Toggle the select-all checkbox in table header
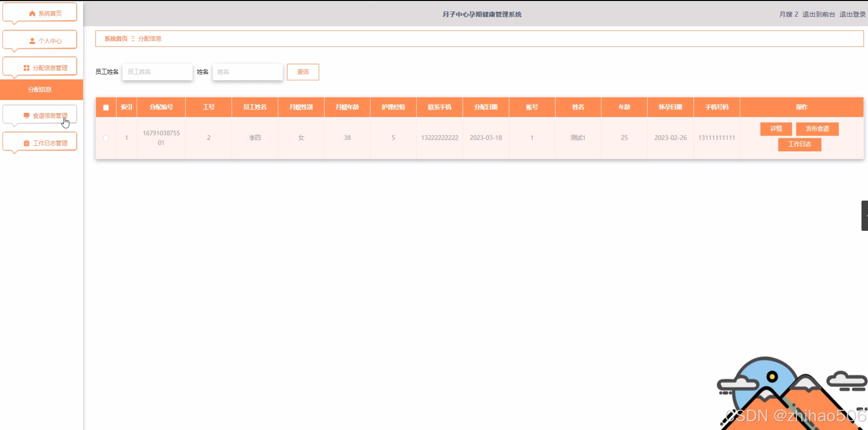This screenshot has height=430, width=868. click(106, 107)
